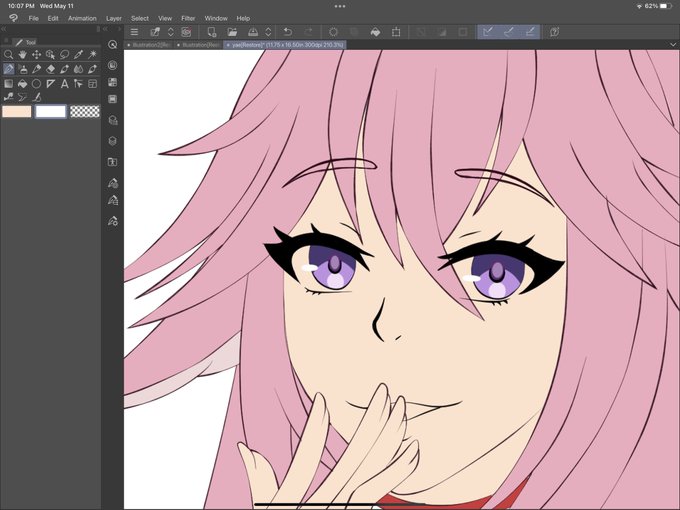Open the View menu
The width and height of the screenshot is (680, 510).
pyautogui.click(x=165, y=18)
